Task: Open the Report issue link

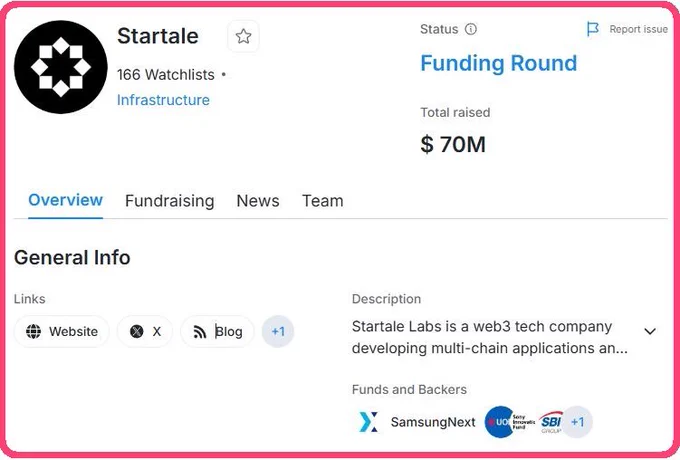Action: (x=638, y=29)
